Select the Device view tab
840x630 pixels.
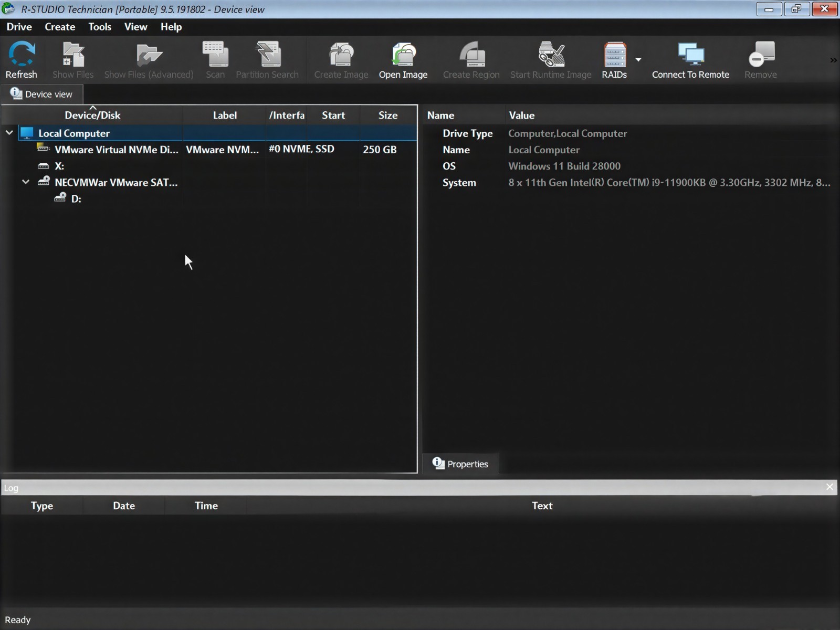(x=42, y=94)
